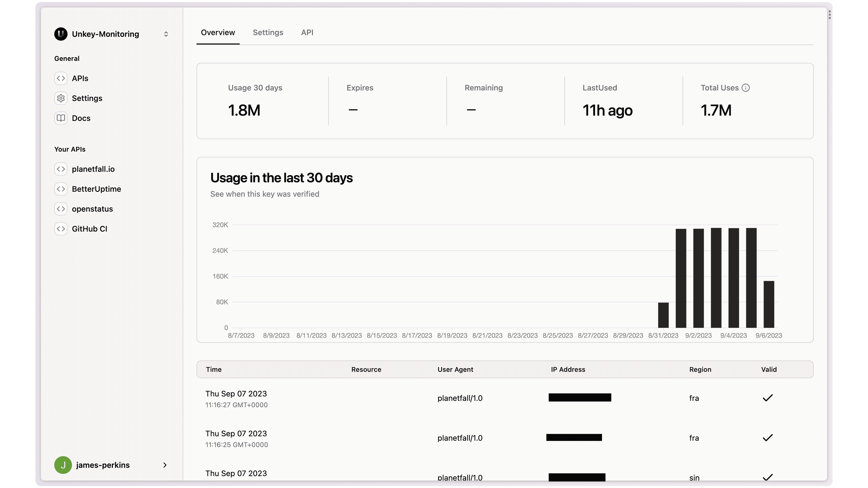Viewport: 868px width, 488px height.
Task: Click the code icon beside BetterUptime
Action: point(61,189)
